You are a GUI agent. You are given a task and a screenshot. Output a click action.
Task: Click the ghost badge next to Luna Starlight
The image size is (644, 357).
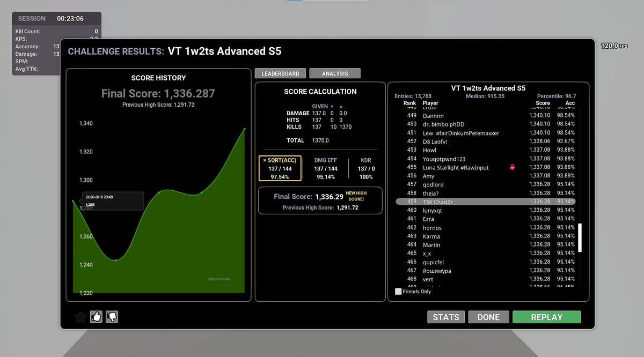point(513,167)
